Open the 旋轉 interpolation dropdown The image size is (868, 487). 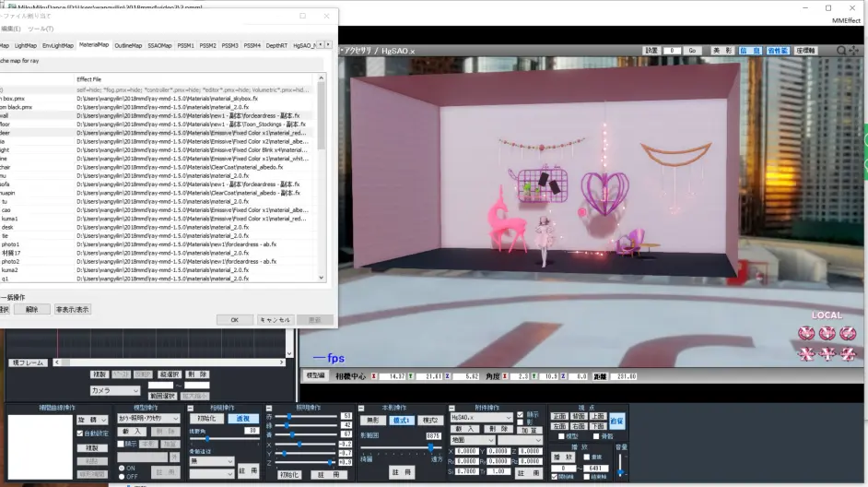[92, 420]
